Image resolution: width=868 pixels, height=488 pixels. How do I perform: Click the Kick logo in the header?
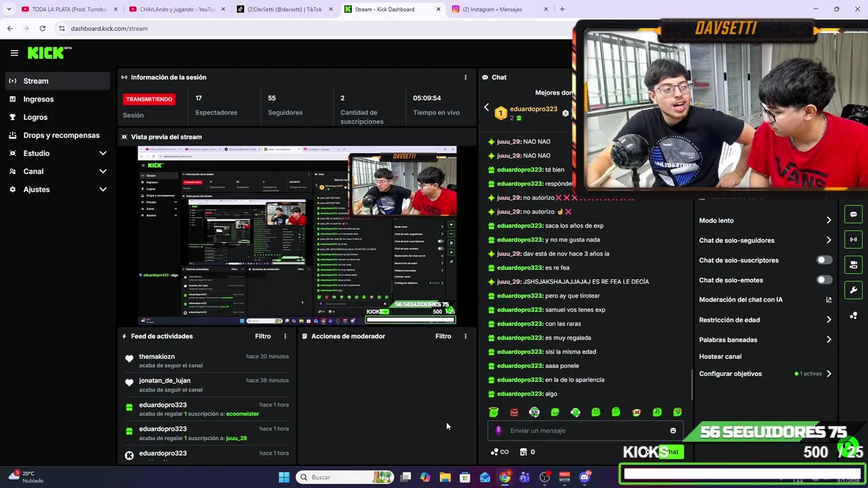pyautogui.click(x=49, y=53)
